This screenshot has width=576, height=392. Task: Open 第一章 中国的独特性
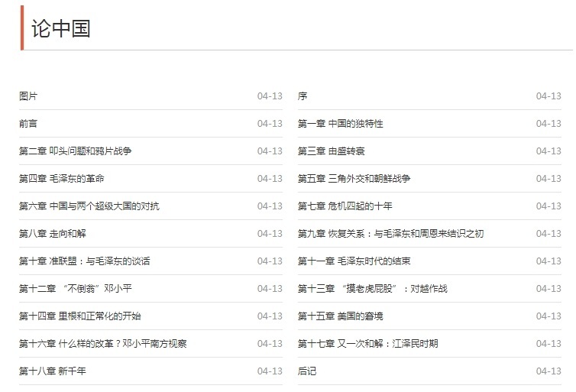coord(340,124)
